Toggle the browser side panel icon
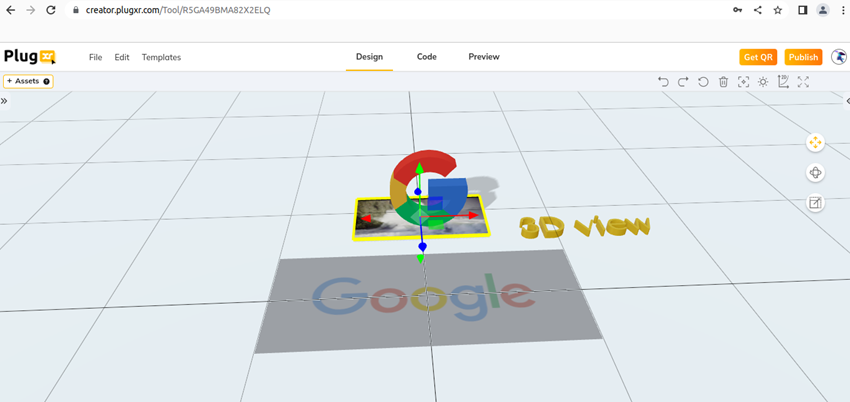Viewport: 850px width, 402px height. 803,10
